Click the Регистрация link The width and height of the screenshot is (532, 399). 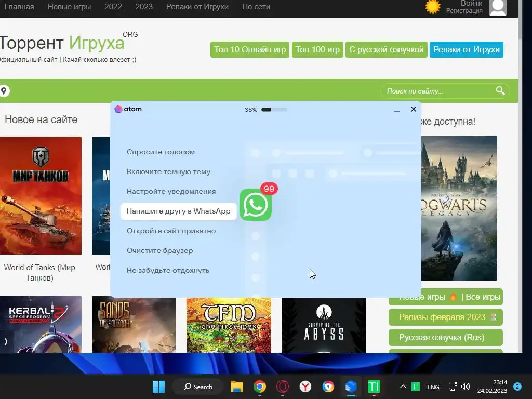point(464,11)
